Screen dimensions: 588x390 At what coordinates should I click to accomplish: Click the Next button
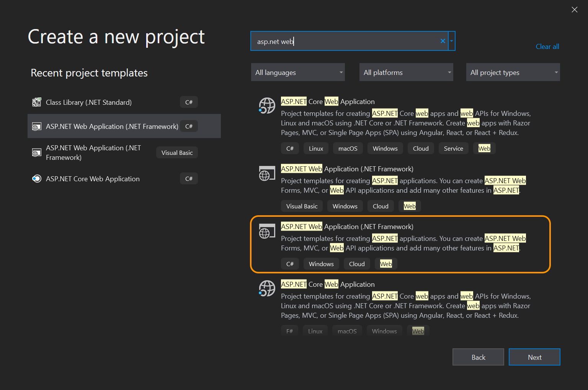534,357
